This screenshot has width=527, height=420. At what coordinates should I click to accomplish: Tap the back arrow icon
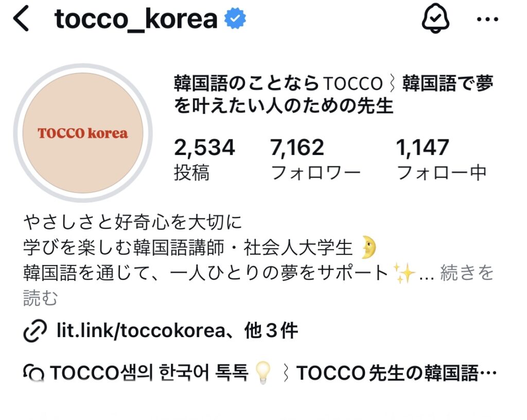[x=21, y=20]
